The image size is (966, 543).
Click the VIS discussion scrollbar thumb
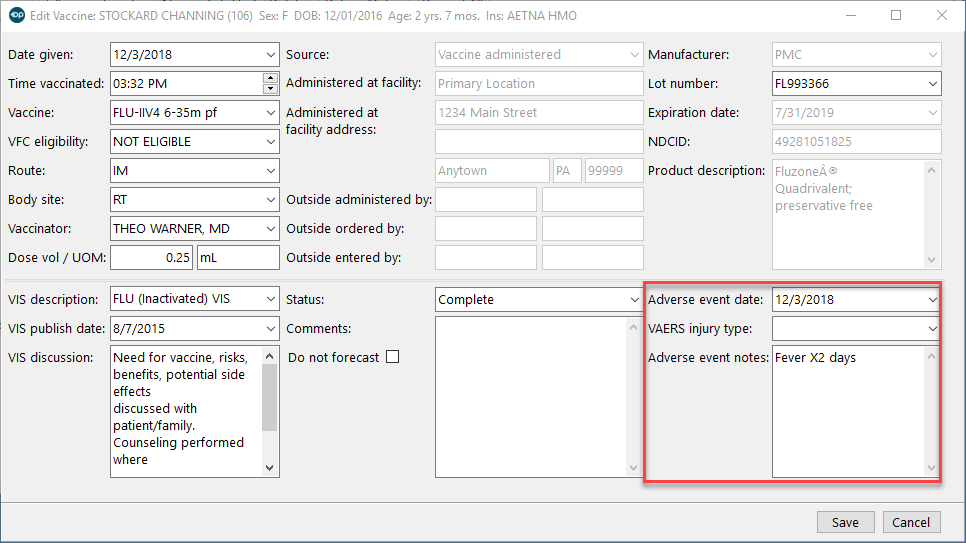click(269, 398)
